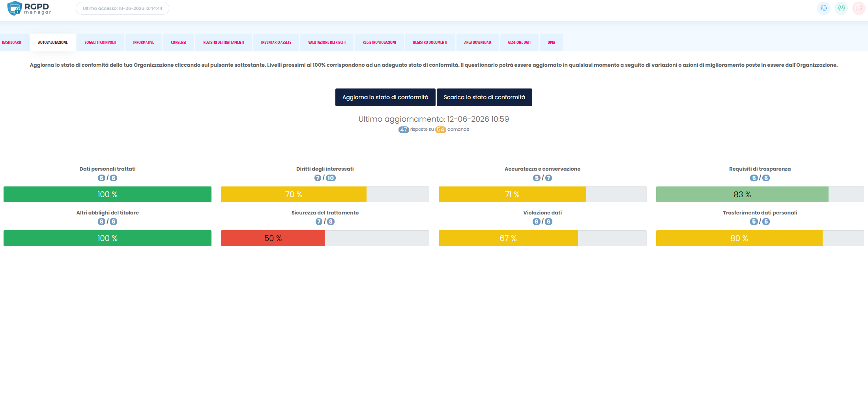Click Aggiorna lo stato di conformità button
This screenshot has width=868, height=395.
click(x=385, y=97)
